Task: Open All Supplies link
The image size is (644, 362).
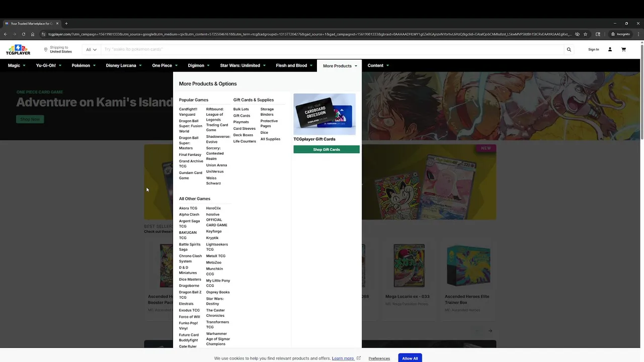Action: (x=270, y=139)
